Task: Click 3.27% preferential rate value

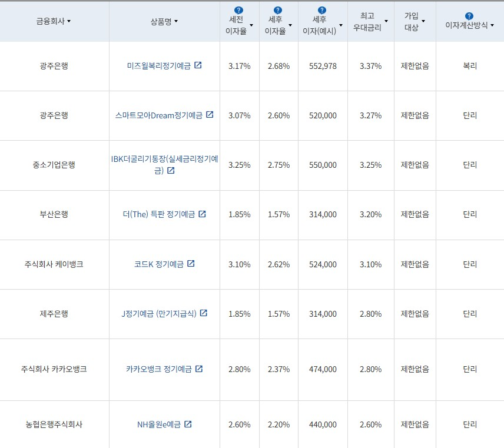Action: [370, 116]
